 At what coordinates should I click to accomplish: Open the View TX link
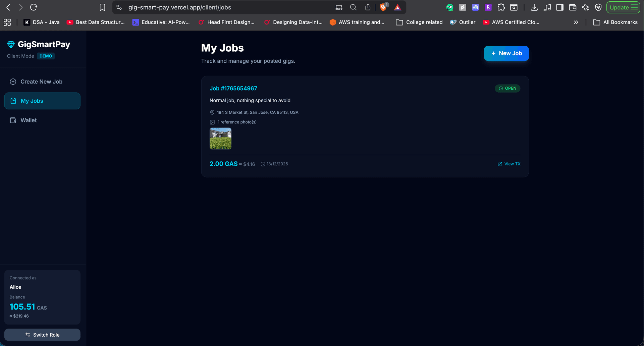[x=509, y=164]
